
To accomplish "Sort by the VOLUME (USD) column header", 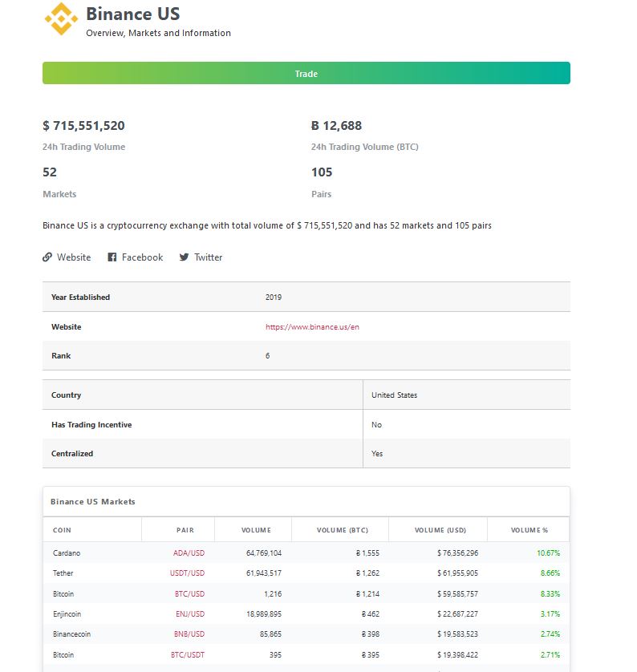I will 440,530.
